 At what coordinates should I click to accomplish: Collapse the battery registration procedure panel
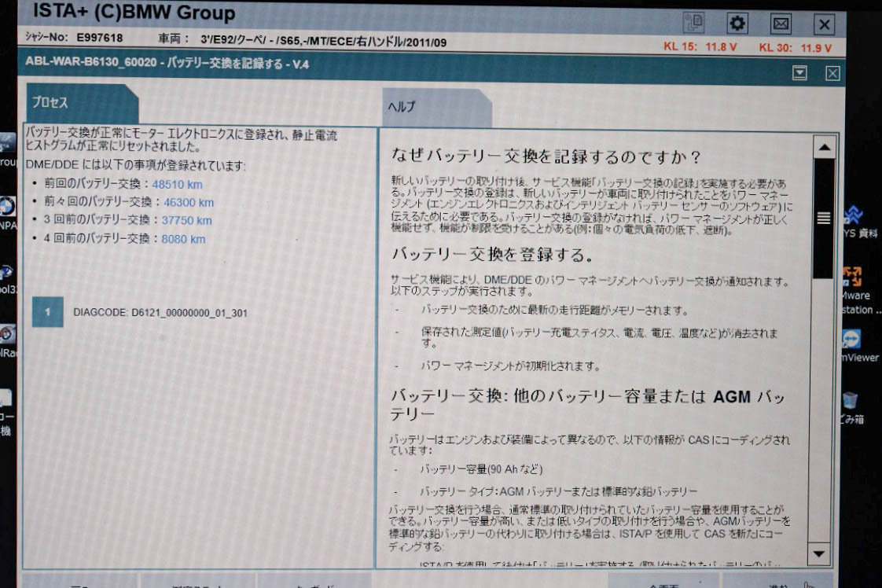pos(799,72)
